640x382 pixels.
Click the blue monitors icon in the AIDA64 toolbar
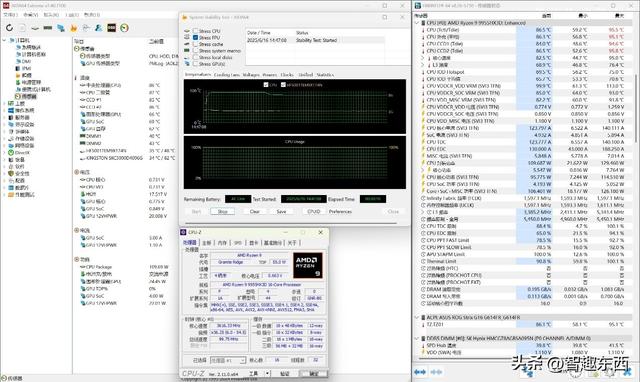coord(61,28)
